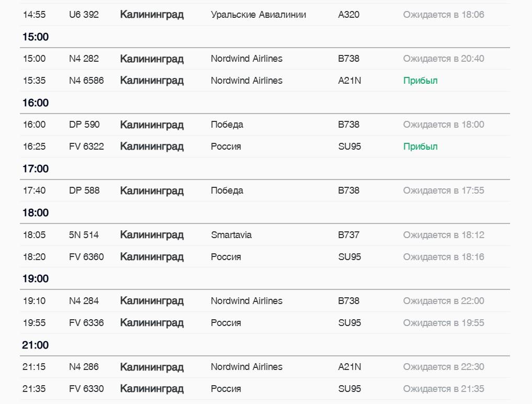
Task: Click flight number FV 6336
Action: click(x=86, y=322)
